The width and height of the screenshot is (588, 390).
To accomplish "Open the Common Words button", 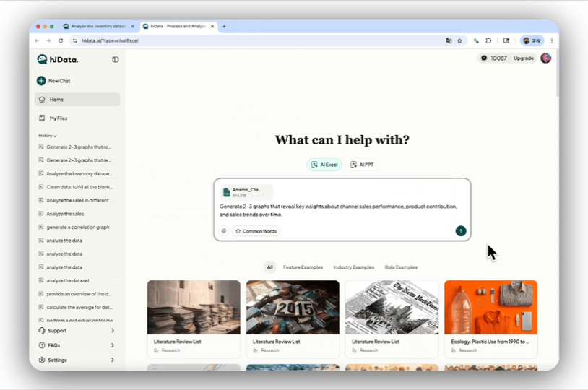I will click(x=256, y=231).
